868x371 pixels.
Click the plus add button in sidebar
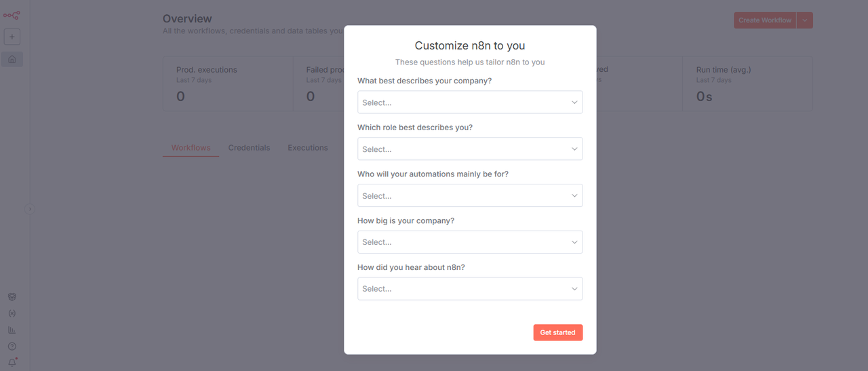12,37
